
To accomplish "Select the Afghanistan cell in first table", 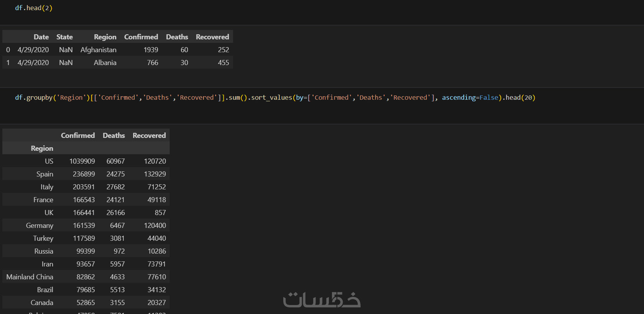I will tap(98, 50).
